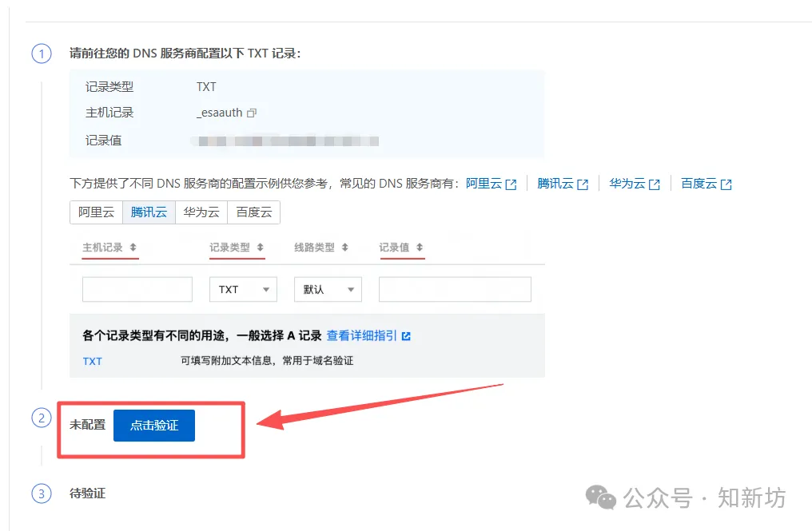Open 腾讯云 via its external link icon
Image resolution: width=812 pixels, height=531 pixels.
583,184
